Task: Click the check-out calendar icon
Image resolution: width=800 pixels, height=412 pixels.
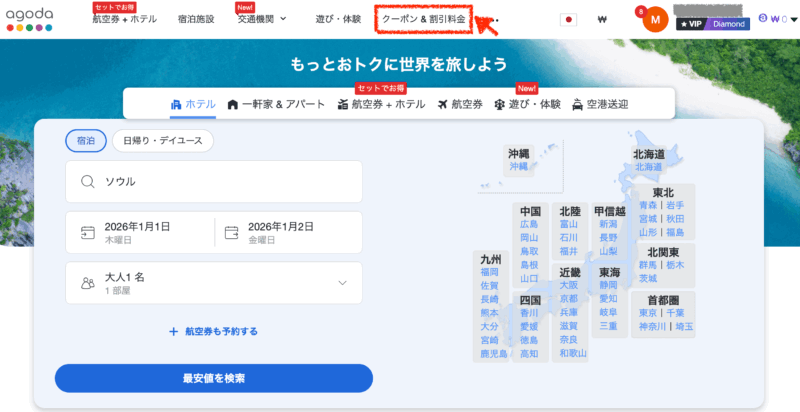Action: 232,233
